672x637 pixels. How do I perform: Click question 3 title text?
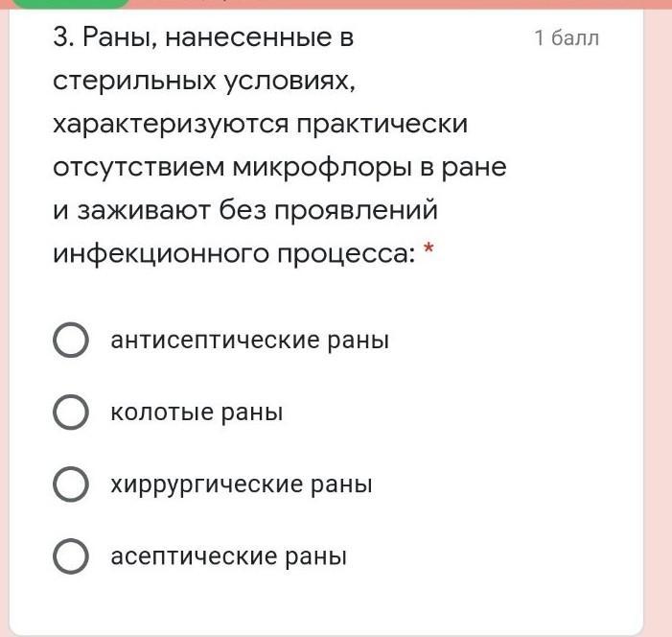pyautogui.click(x=280, y=145)
